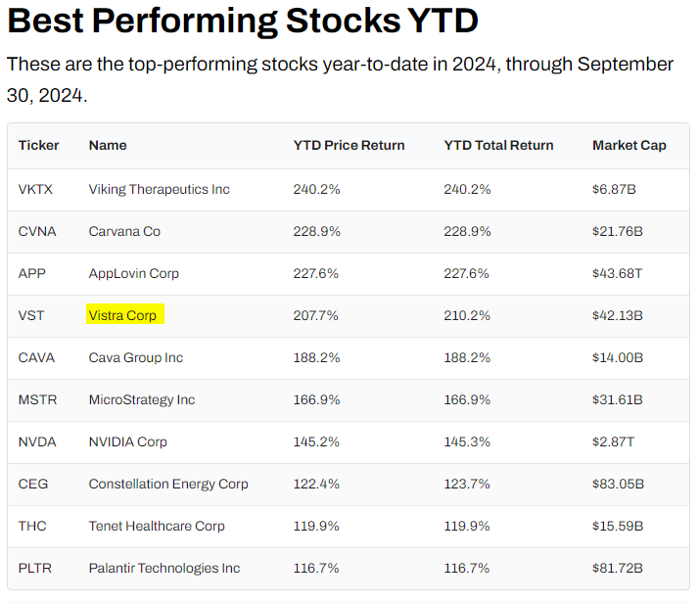This screenshot has width=700, height=603.
Task: Click Palantir Technologies Inc name
Action: click(163, 568)
